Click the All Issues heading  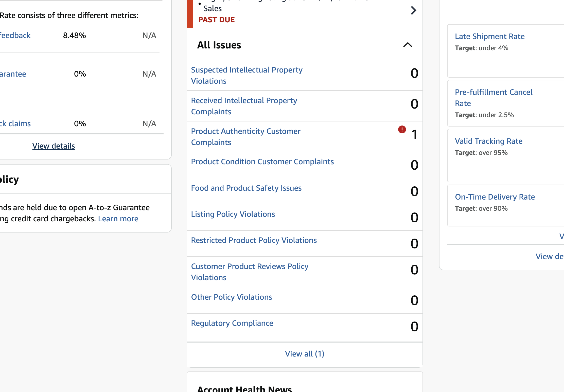point(219,45)
